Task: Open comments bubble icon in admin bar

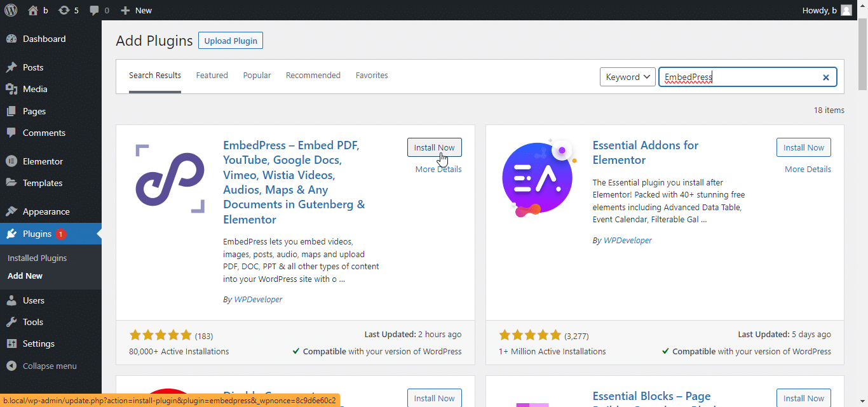Action: (x=95, y=11)
